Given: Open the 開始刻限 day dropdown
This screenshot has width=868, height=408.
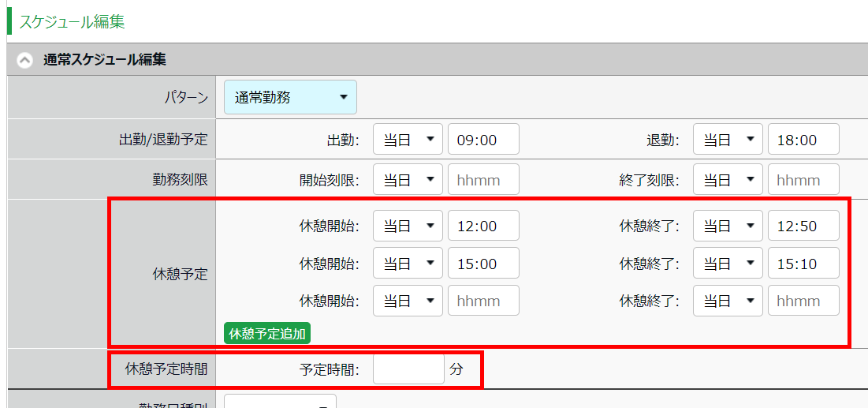Looking at the screenshot, I should pyautogui.click(x=408, y=180).
